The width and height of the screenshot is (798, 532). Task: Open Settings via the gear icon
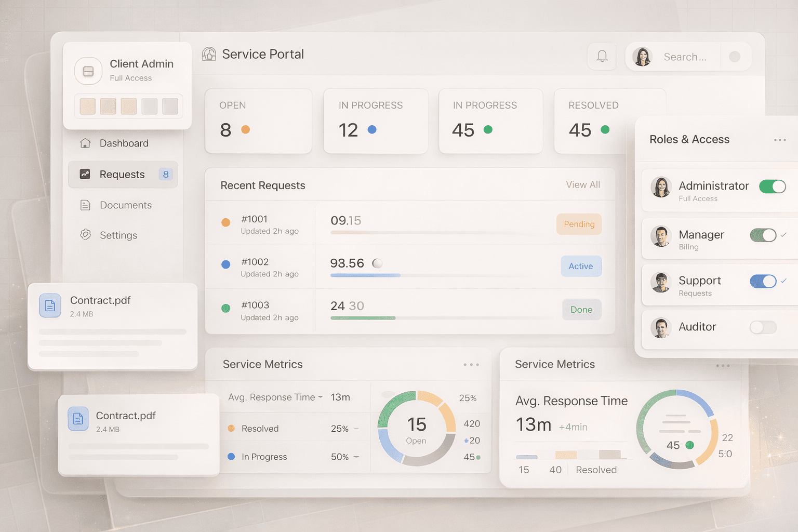pos(85,235)
